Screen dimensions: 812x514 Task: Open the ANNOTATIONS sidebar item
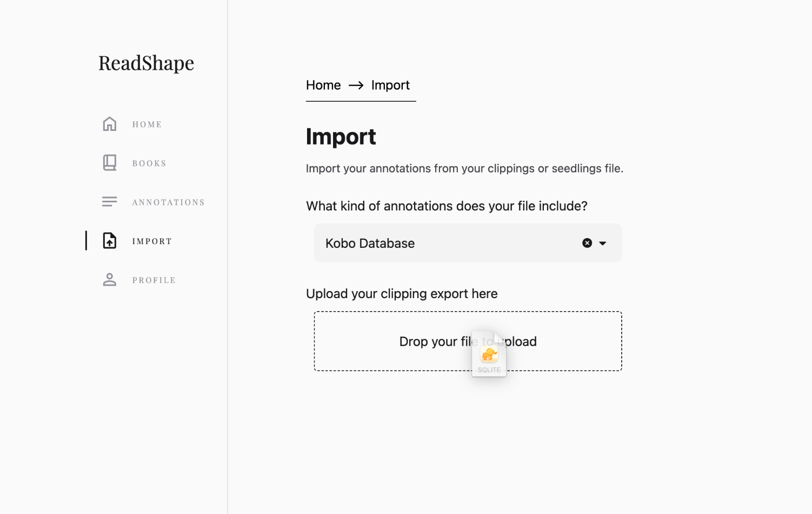coord(169,202)
